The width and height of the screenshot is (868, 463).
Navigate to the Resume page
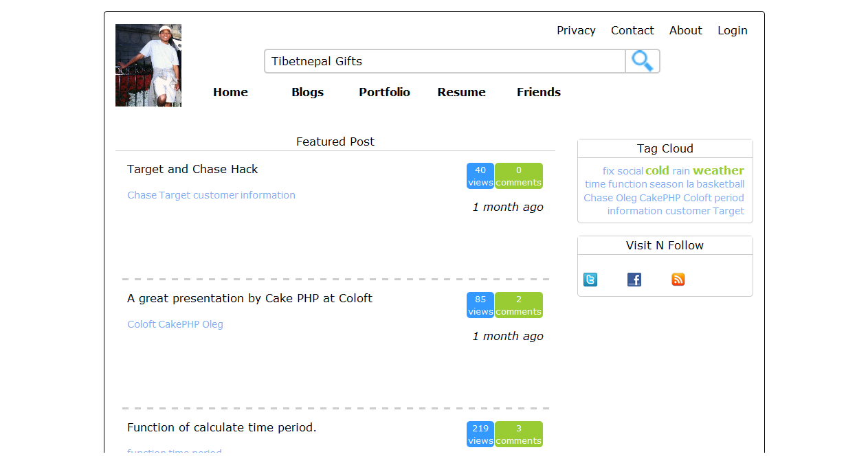[461, 92]
